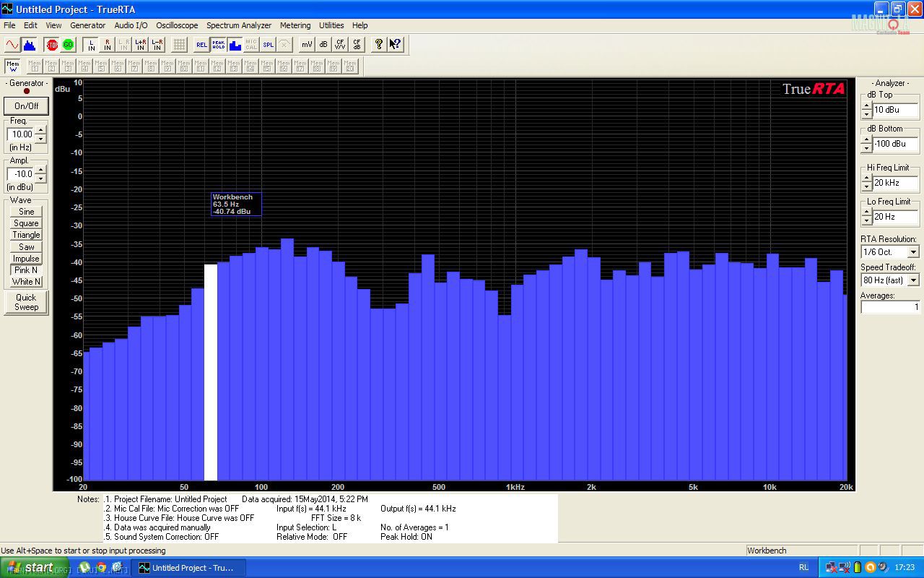Open the File menu

click(x=9, y=25)
